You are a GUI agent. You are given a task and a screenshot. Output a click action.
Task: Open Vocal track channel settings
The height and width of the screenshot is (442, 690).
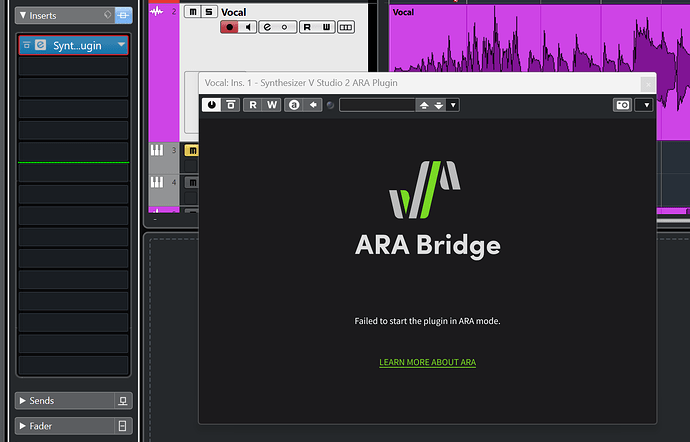pos(267,27)
